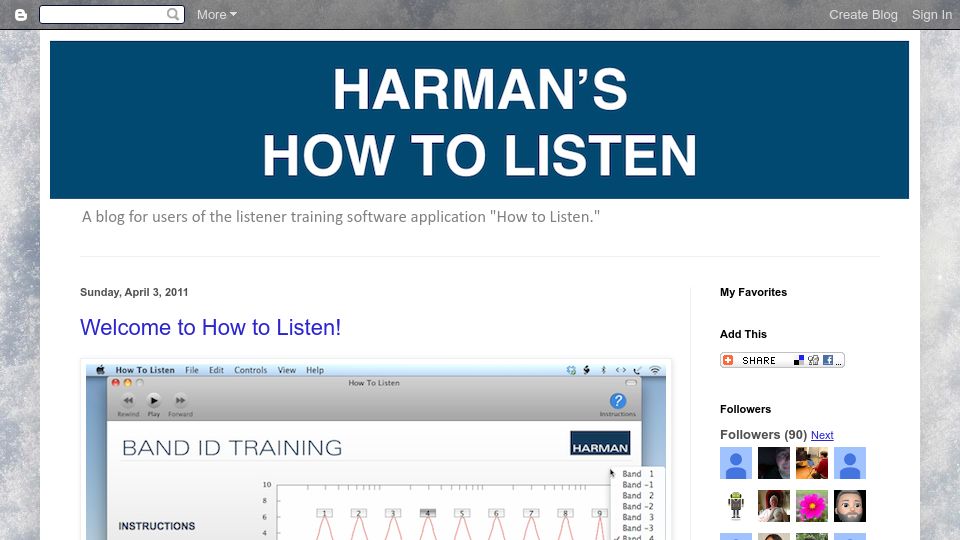960x540 pixels.
Task: Click the Sign In link
Action: tap(931, 15)
